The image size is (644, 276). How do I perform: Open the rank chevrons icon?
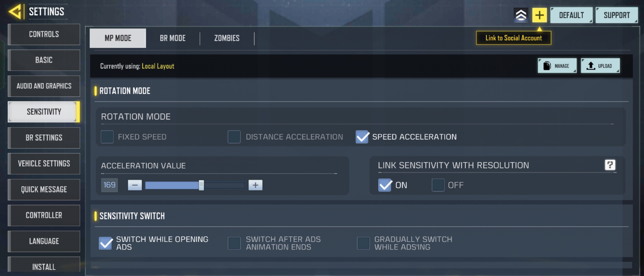[x=521, y=15]
